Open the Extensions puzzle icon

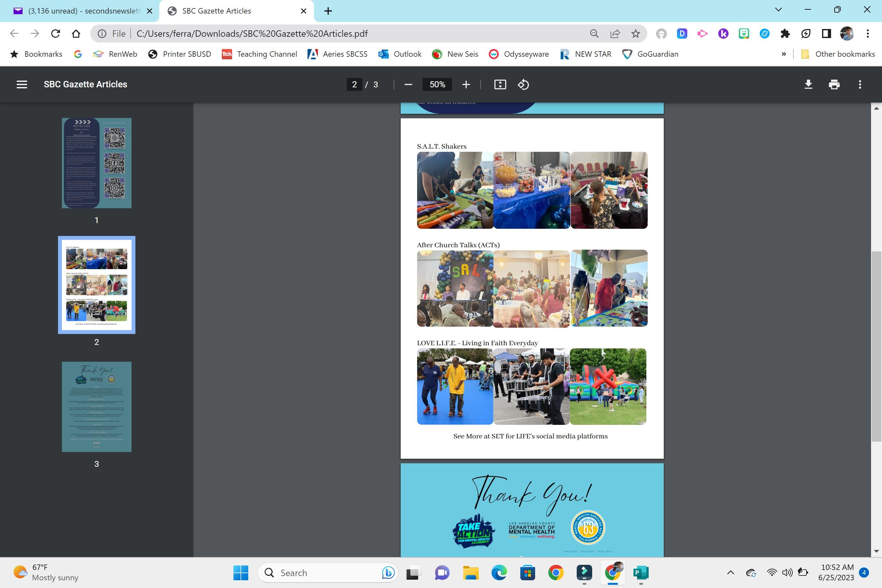click(785, 34)
